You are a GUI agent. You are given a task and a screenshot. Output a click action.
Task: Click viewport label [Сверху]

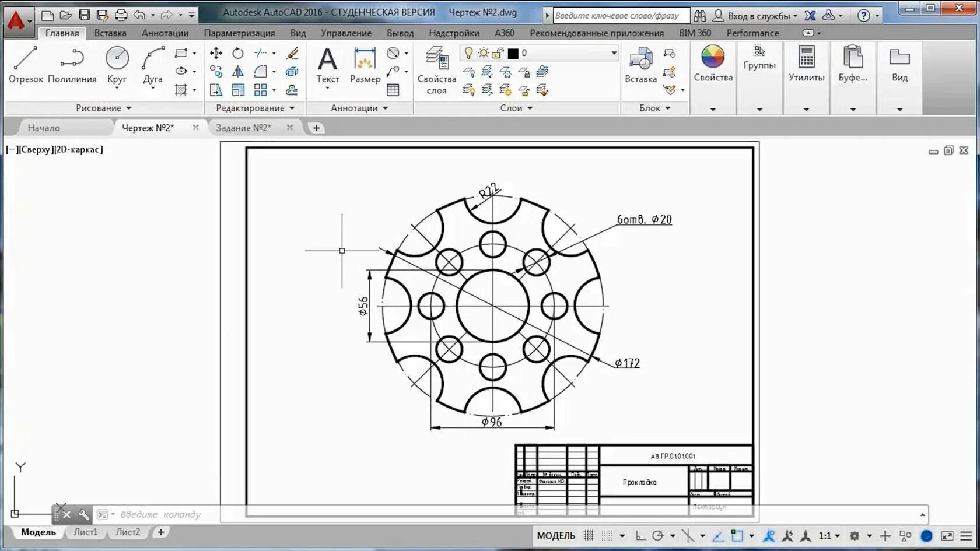tap(36, 149)
